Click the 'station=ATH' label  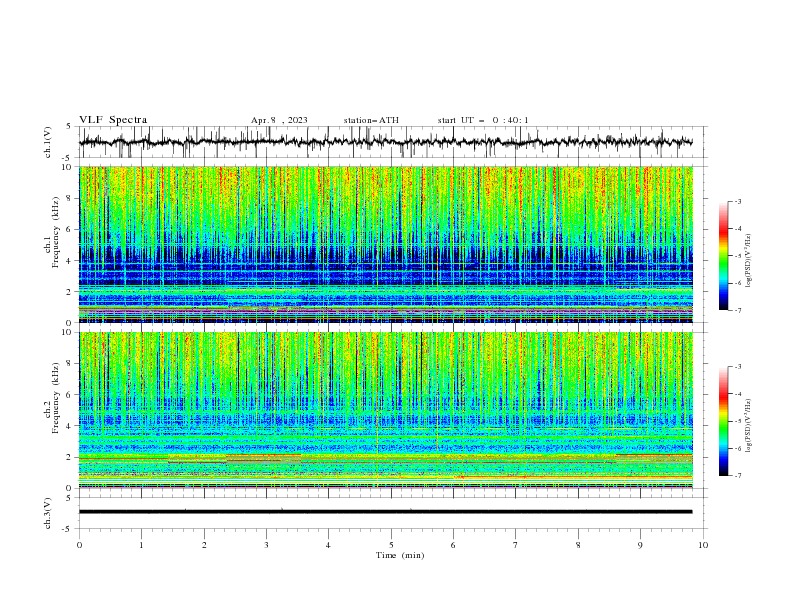pos(371,120)
